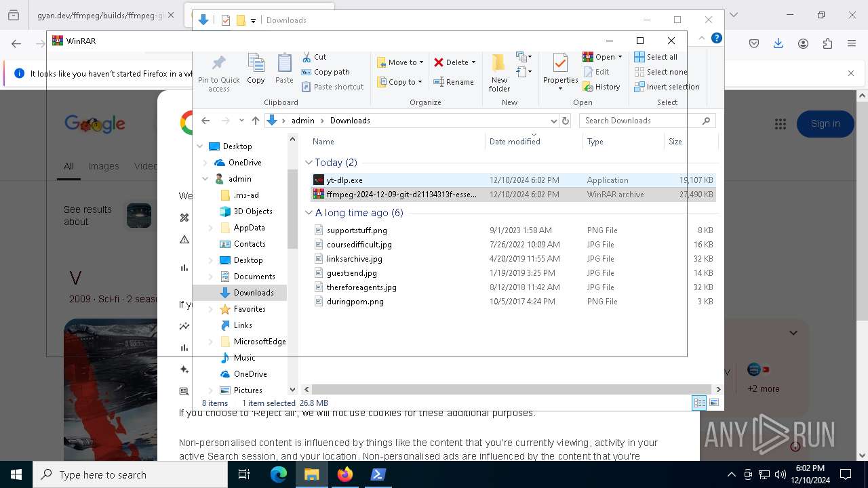Select guestsend.jpg file
Image resolution: width=868 pixels, height=488 pixels.
click(x=513, y=273)
